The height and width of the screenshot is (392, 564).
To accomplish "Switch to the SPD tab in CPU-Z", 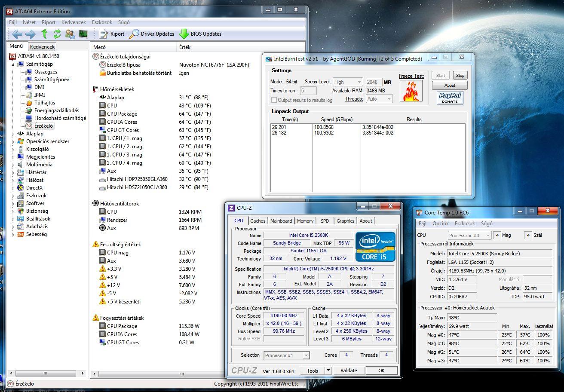I will [x=325, y=221].
